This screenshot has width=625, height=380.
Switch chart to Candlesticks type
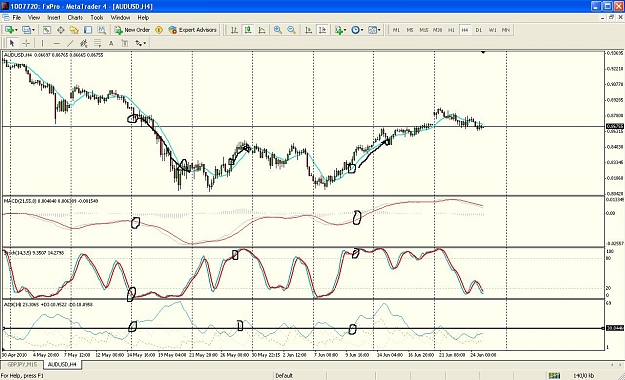point(248,30)
